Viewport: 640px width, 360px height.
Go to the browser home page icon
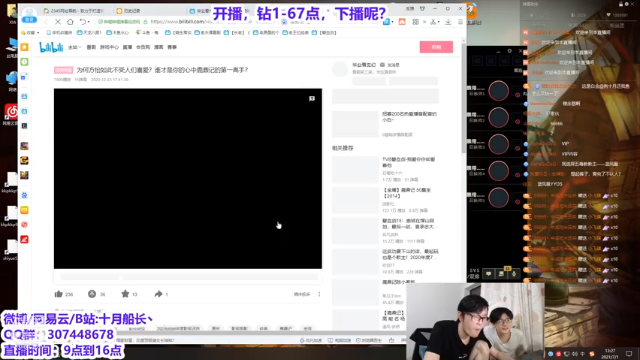tap(70, 22)
